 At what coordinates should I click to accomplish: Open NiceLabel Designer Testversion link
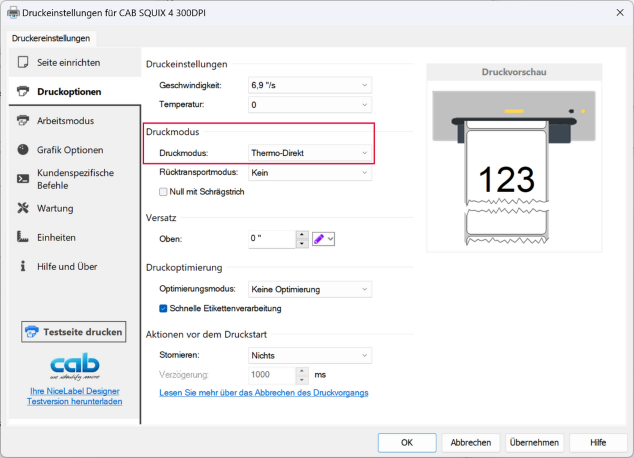[x=75, y=396]
